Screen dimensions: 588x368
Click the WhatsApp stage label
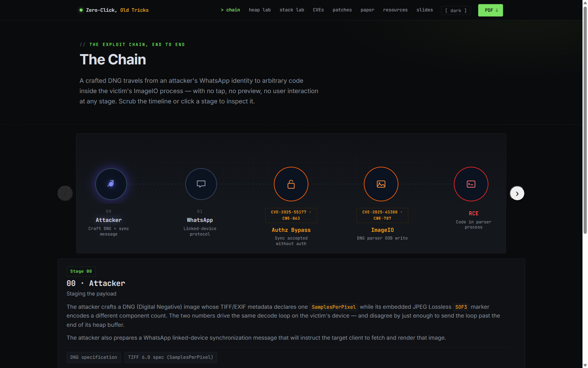coord(200,220)
